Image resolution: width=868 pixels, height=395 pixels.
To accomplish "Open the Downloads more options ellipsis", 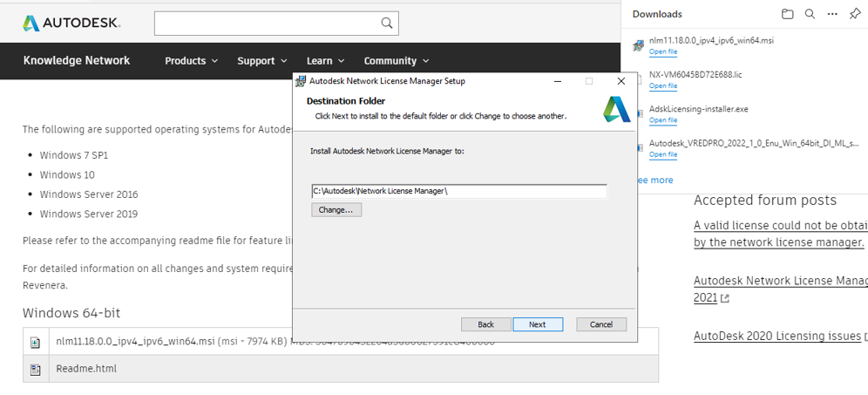I will pos(832,14).
